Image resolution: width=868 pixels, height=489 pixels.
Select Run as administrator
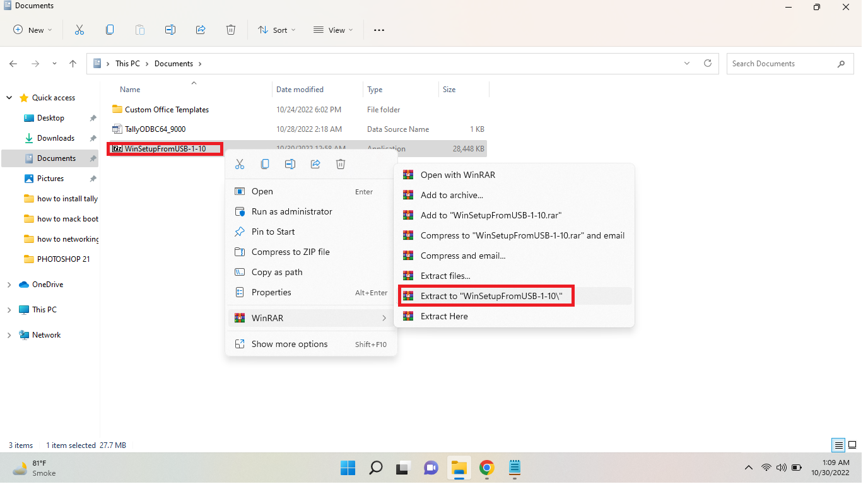pyautogui.click(x=311, y=211)
